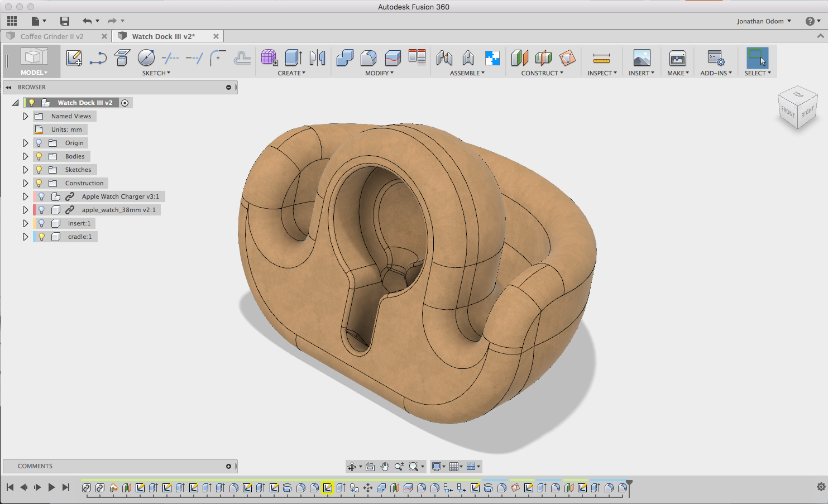The height and width of the screenshot is (504, 828).
Task: Click the Scripts and Add-Ins icon
Action: click(715, 57)
